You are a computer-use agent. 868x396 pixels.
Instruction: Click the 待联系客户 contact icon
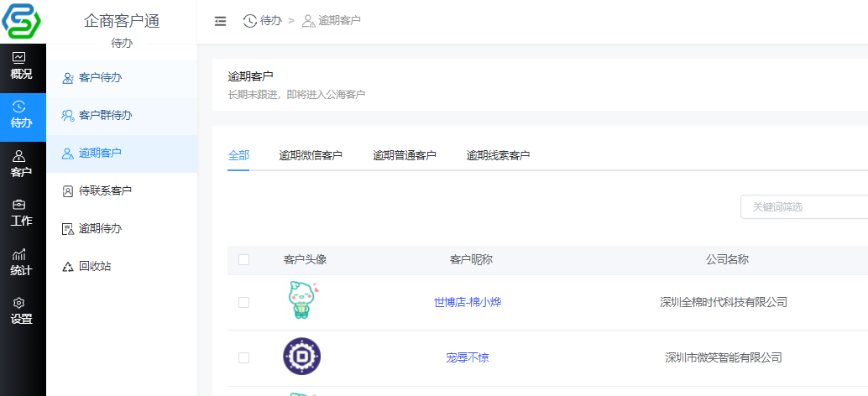tap(67, 191)
